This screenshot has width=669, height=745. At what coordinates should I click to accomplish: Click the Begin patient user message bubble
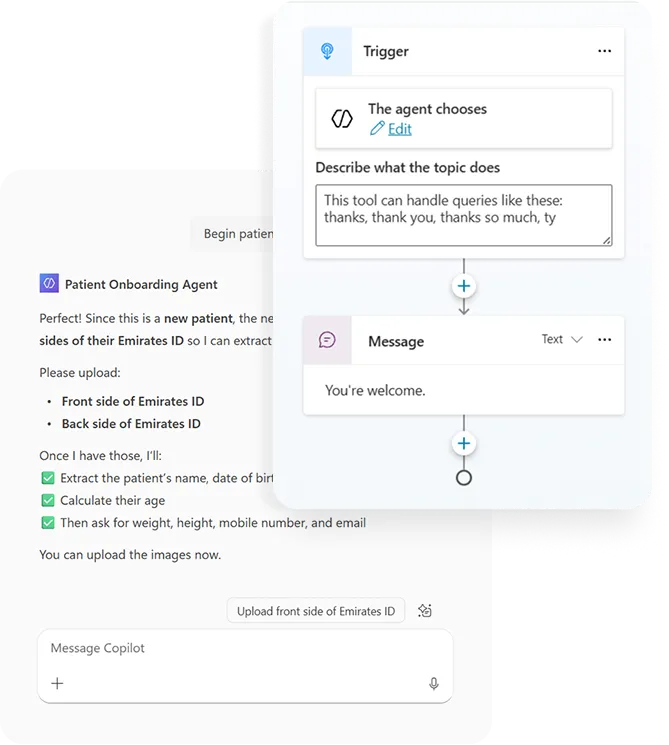[232, 234]
